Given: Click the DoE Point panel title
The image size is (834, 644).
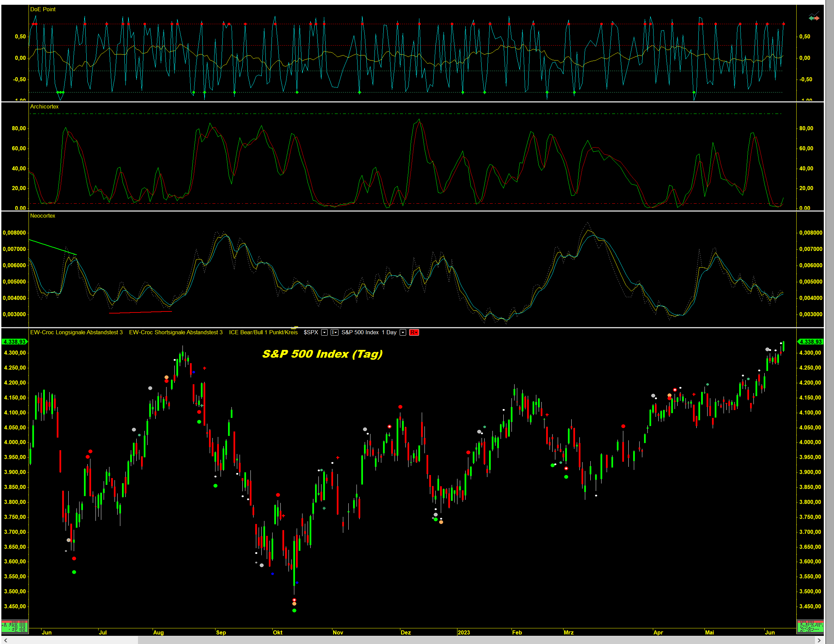Looking at the screenshot, I should pyautogui.click(x=43, y=9).
